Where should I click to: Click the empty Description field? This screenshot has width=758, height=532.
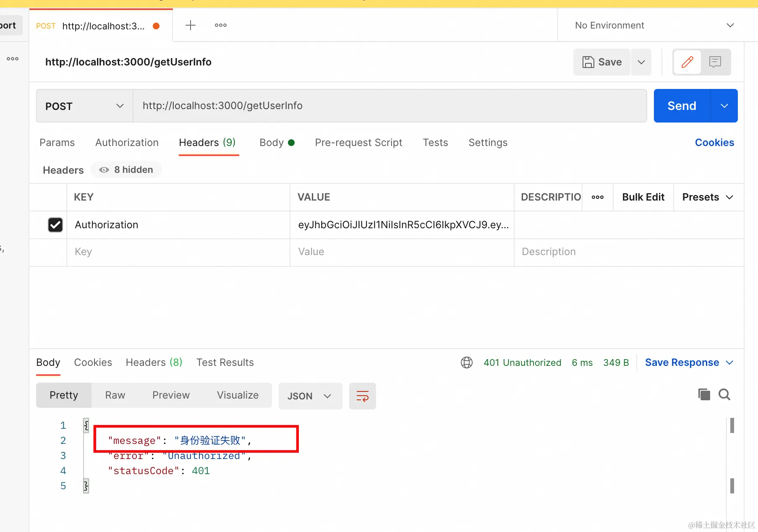pyautogui.click(x=629, y=252)
